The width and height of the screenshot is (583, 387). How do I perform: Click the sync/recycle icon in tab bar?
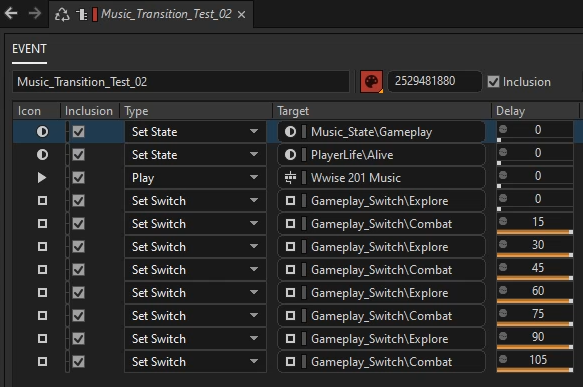62,14
